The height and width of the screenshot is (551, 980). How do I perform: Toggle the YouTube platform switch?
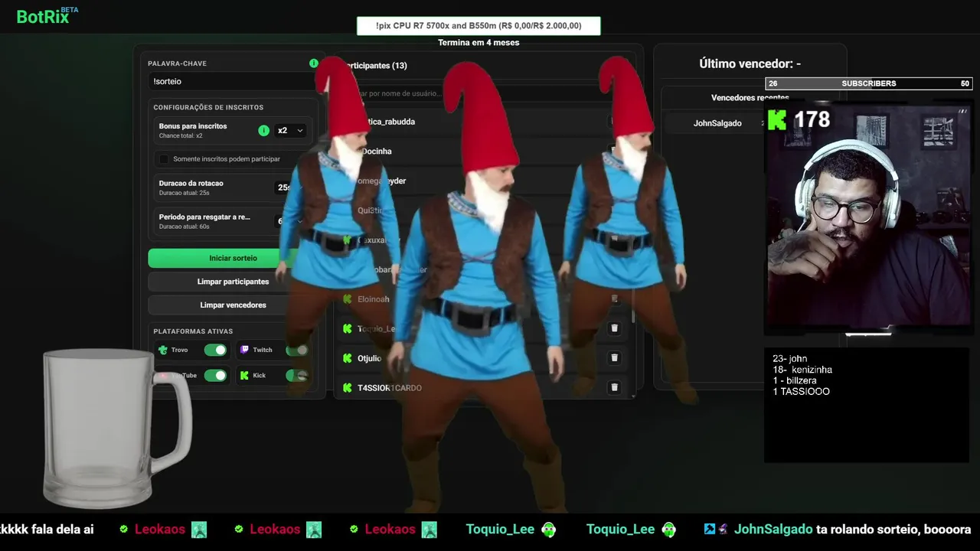[x=215, y=376]
